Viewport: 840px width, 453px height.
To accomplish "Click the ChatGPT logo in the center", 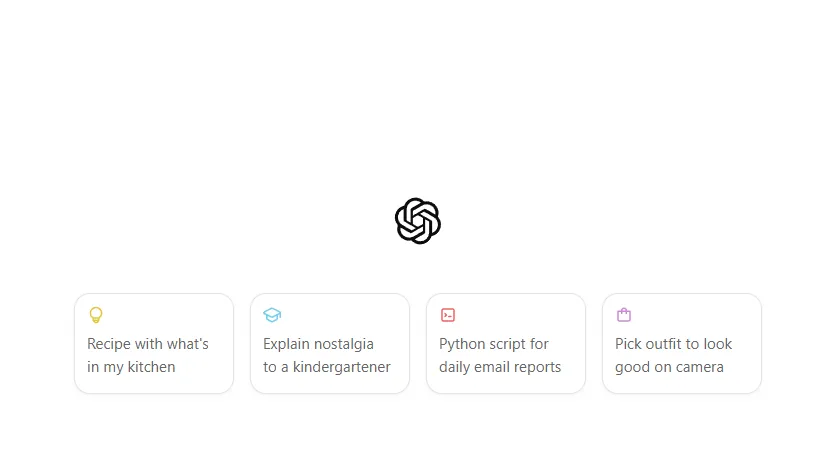I will [418, 221].
